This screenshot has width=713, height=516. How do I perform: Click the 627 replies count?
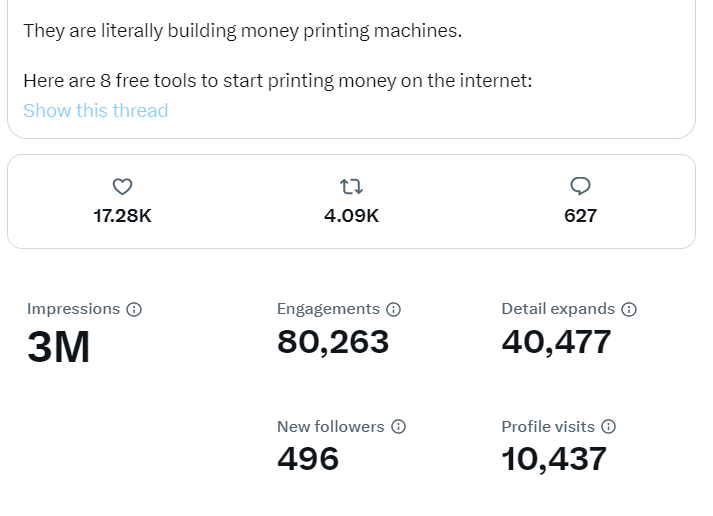click(x=580, y=216)
